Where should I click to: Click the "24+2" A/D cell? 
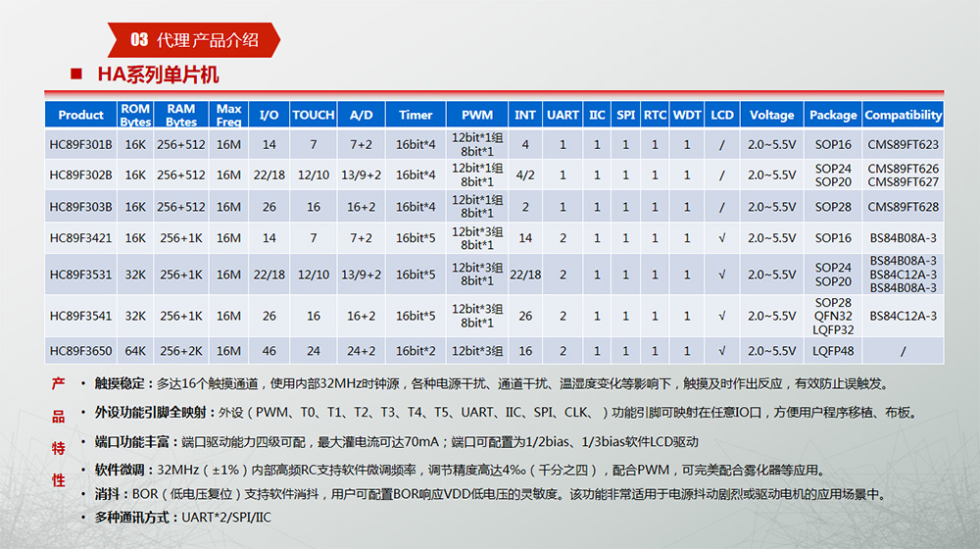pos(362,351)
